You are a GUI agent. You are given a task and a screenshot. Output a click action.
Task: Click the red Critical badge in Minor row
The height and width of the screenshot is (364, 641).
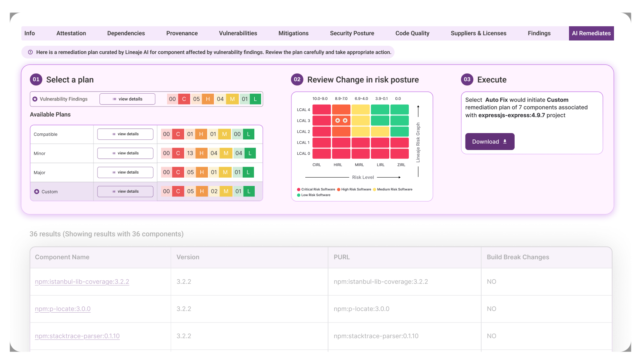[x=178, y=153]
